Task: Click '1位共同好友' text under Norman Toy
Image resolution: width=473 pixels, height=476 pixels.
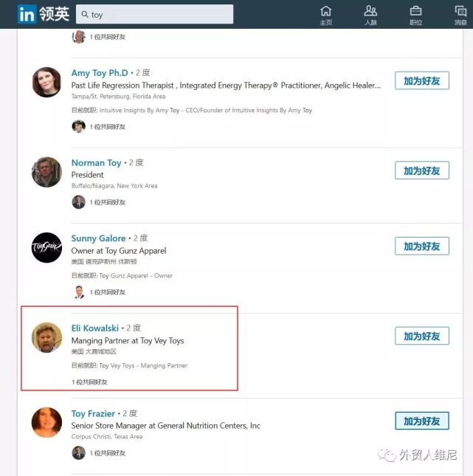Action: 108,202
